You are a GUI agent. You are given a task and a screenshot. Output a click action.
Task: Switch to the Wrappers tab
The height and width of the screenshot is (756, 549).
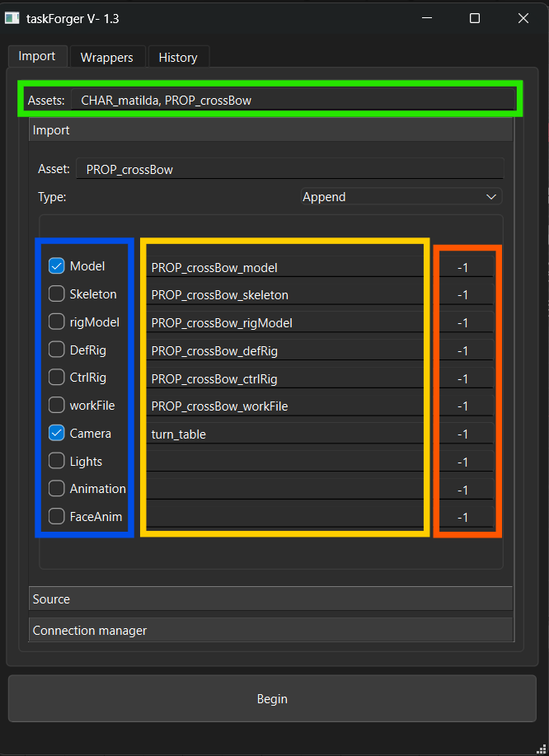coord(106,58)
